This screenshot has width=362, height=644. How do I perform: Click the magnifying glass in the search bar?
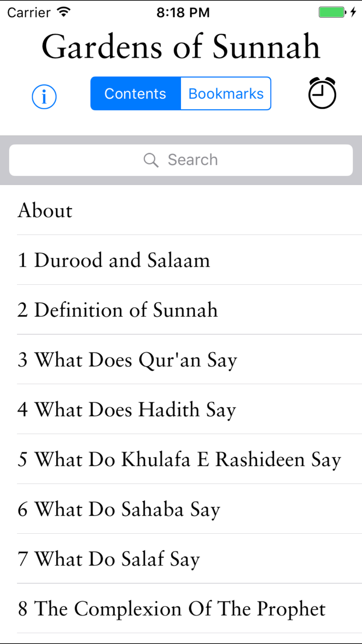(x=150, y=159)
